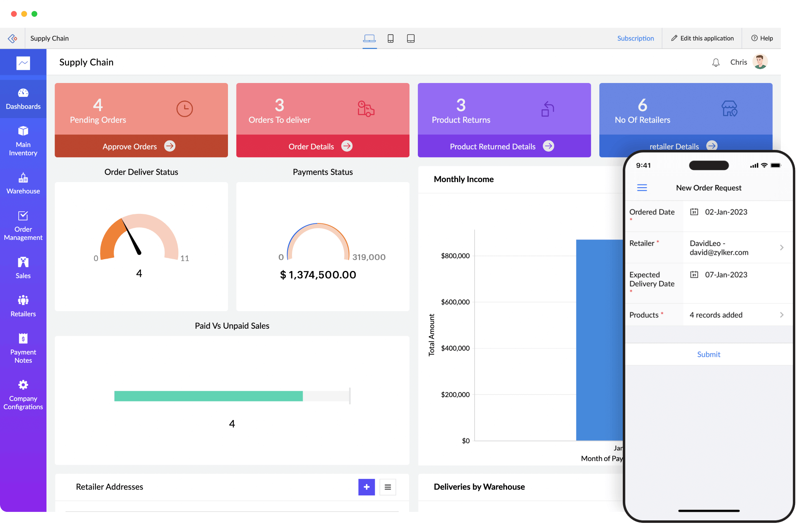Open Retailer Addresses list options menu
Image resolution: width=805 pixels, height=532 pixels.
click(387, 487)
